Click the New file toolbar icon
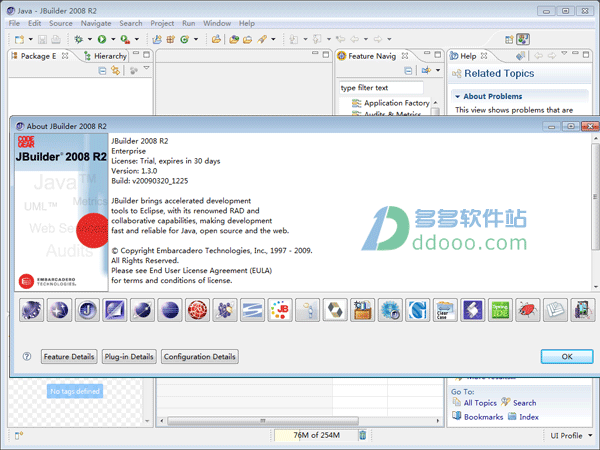The width and height of the screenshot is (600, 450). [x=19, y=39]
